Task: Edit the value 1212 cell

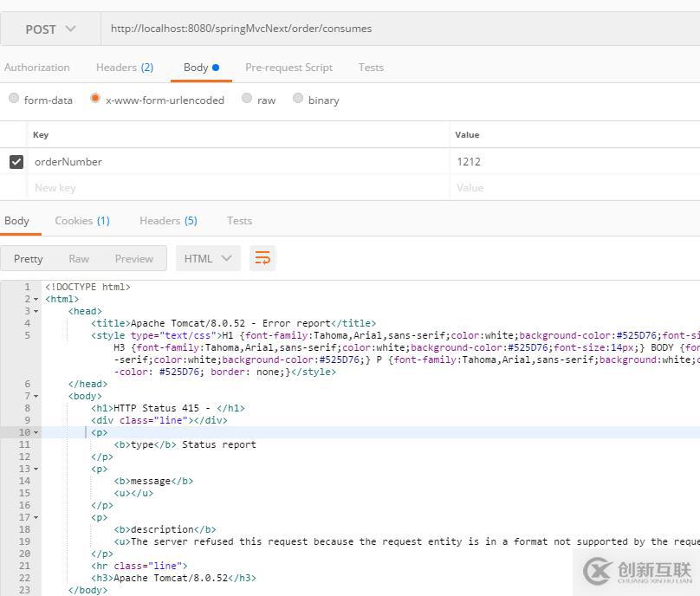Action: (x=575, y=162)
